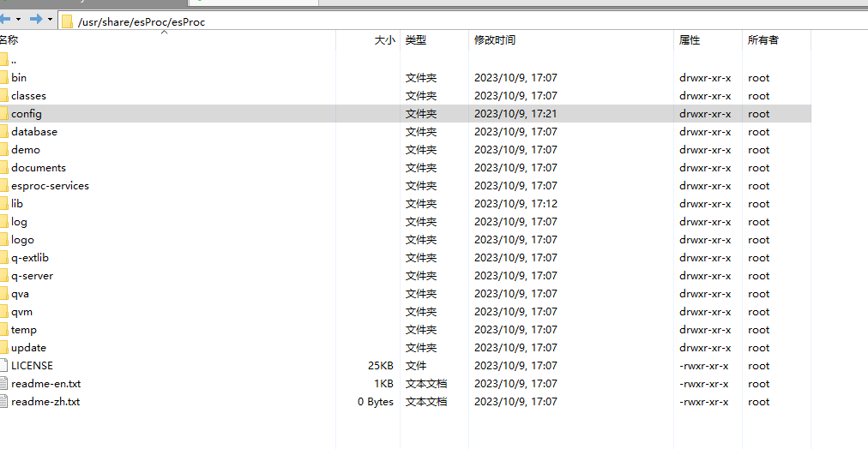Image resolution: width=868 pixels, height=449 pixels.
Task: Open the forward arrow history dropdown
Action: click(x=50, y=20)
